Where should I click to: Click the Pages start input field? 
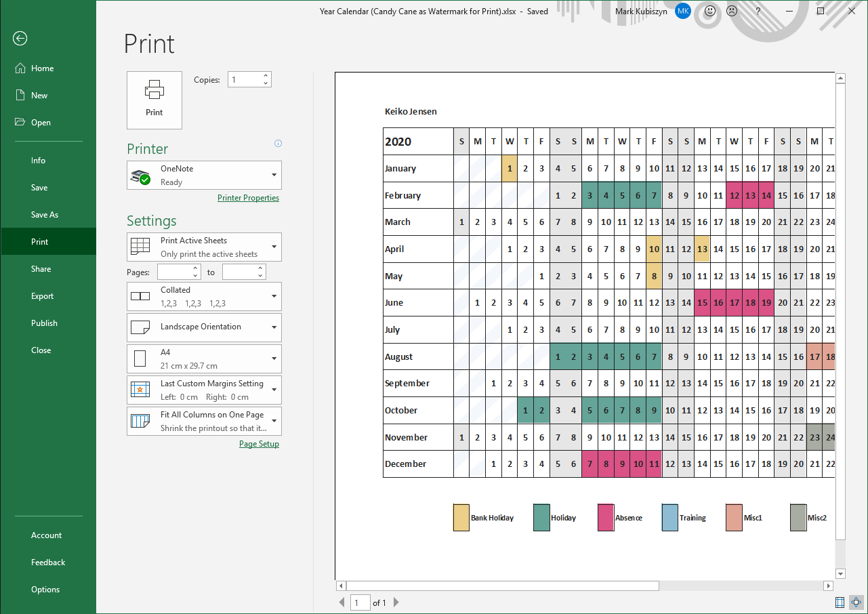175,272
